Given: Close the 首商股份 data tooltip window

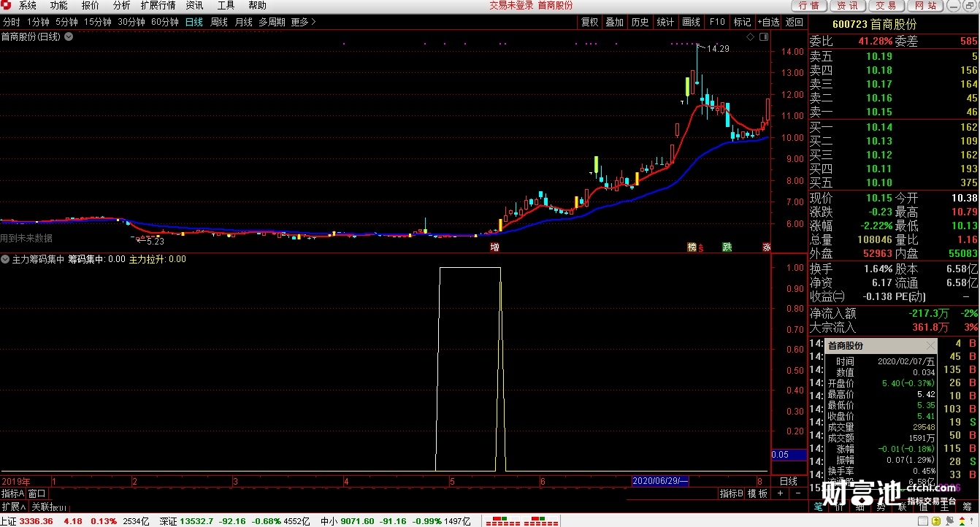Looking at the screenshot, I should coord(930,346).
